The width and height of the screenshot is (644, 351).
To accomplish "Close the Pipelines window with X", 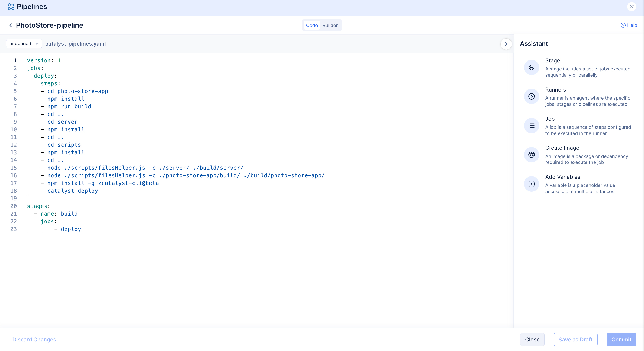I will pyautogui.click(x=631, y=7).
